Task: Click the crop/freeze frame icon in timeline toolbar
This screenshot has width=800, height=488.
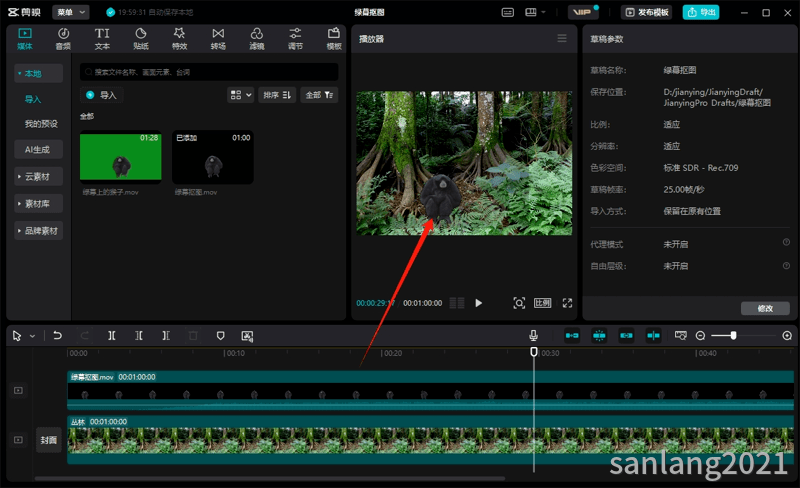Action: pos(247,335)
